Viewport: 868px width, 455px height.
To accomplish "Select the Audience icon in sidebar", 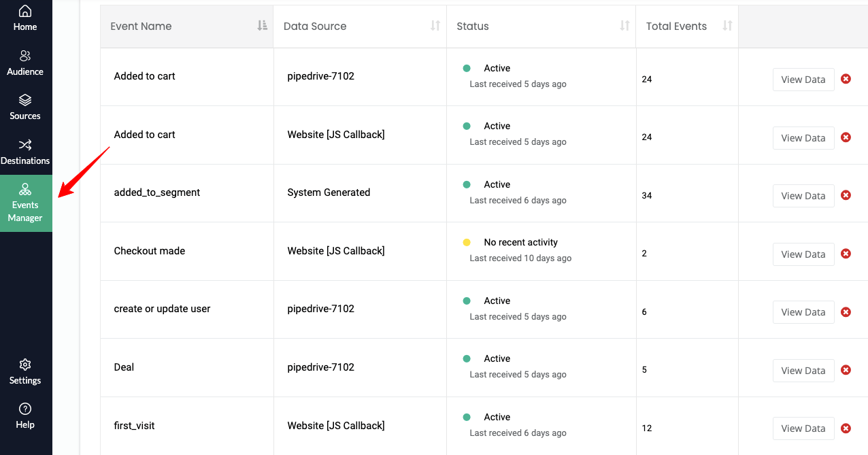I will click(25, 63).
